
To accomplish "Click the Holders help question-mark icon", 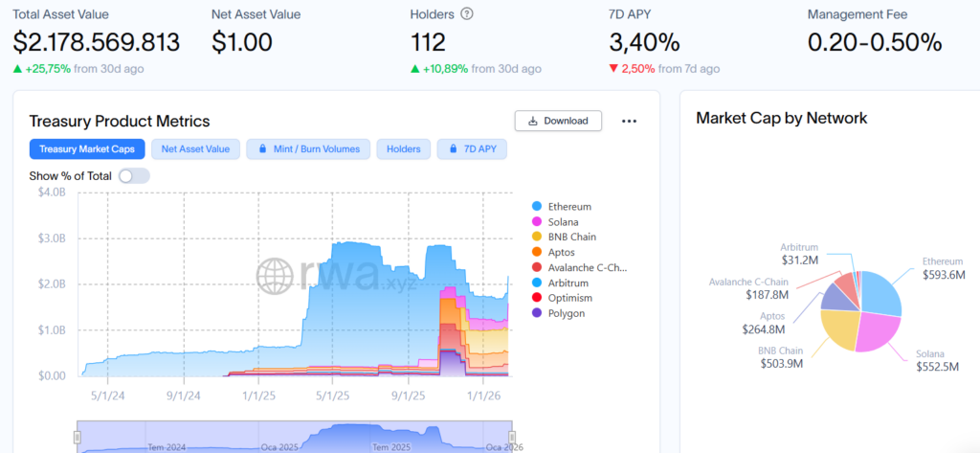I will [466, 13].
